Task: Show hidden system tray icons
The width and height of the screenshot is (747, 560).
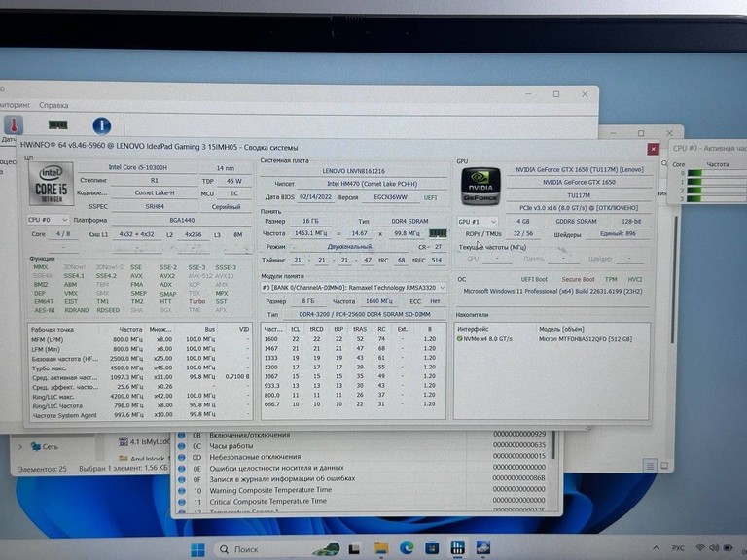Action: 656,548
